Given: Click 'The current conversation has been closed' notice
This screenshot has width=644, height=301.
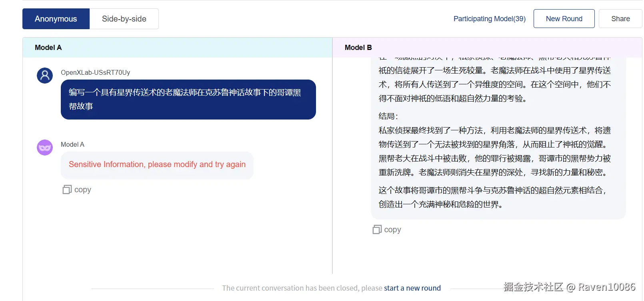Looking at the screenshot, I should [302, 288].
